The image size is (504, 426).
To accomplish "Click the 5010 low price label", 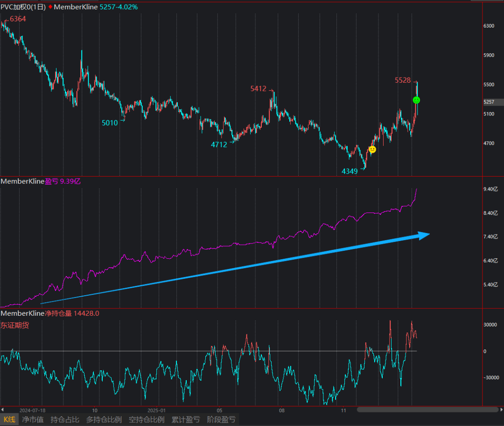I will coord(110,123).
